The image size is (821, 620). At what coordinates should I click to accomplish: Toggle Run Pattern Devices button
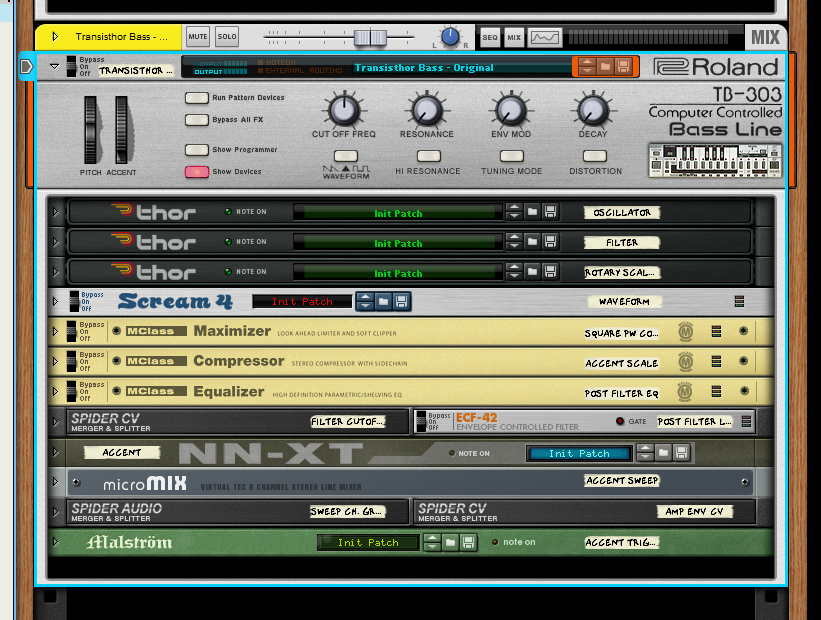197,98
